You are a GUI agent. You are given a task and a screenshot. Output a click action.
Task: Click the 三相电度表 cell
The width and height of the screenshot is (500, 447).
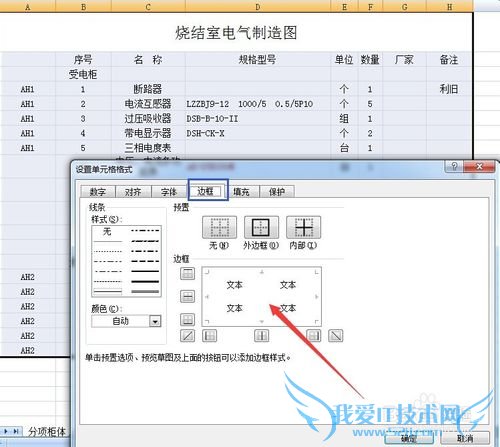148,148
